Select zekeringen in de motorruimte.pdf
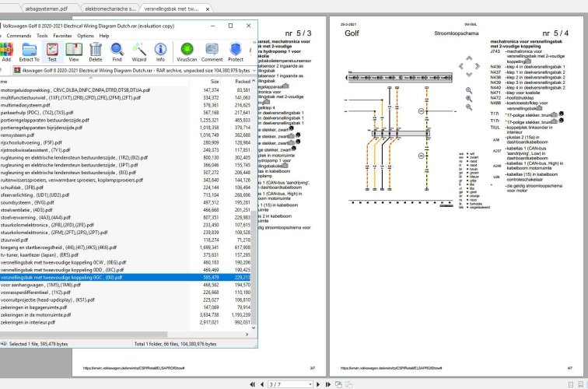 [126, 315]
